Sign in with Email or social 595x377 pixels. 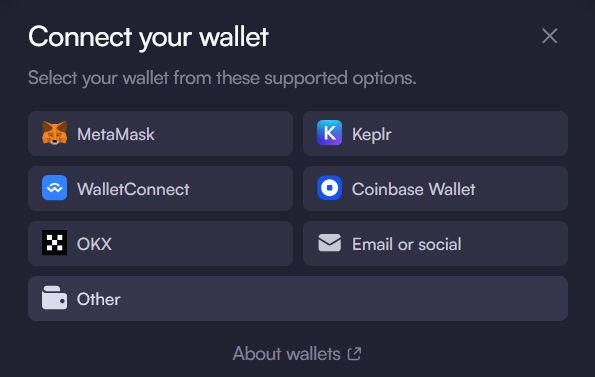click(x=435, y=243)
